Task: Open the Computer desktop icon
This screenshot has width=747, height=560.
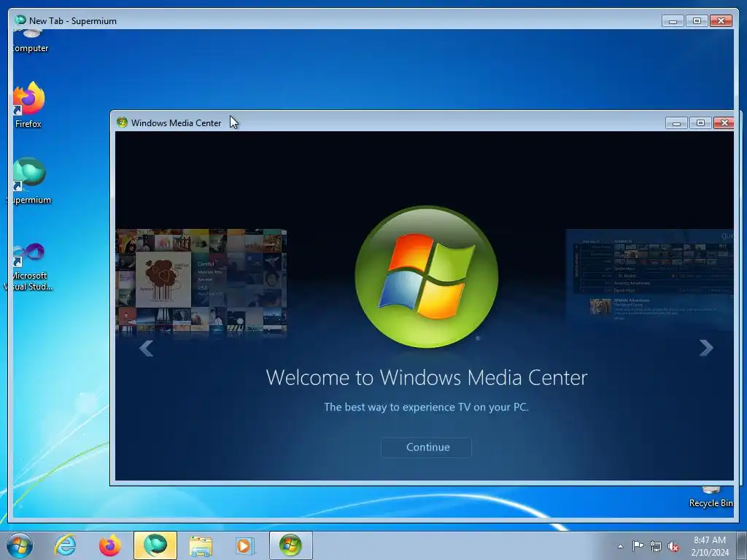Action: 29,42
